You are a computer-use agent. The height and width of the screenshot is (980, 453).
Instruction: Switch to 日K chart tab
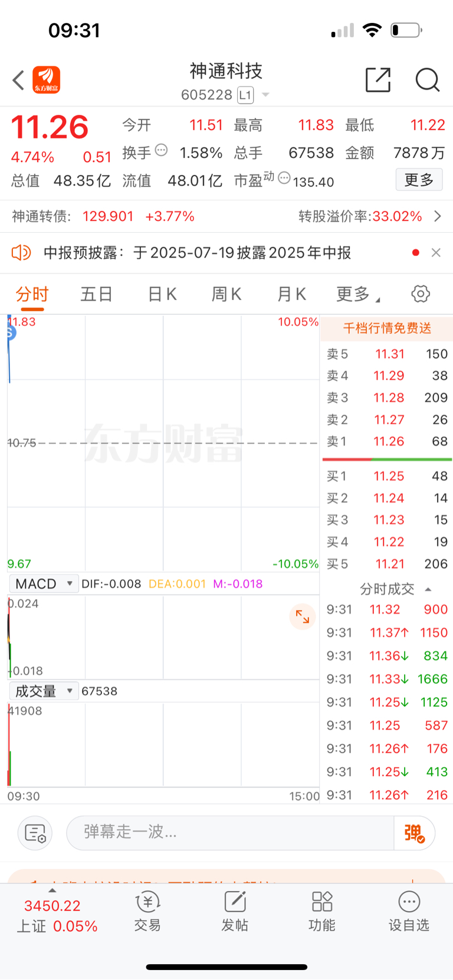coord(162,294)
